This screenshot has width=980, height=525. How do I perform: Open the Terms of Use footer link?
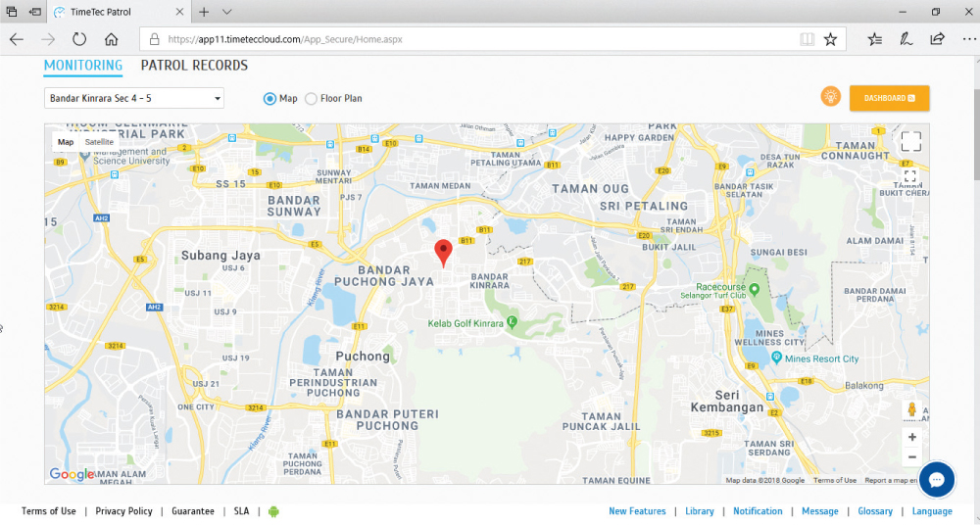49,511
